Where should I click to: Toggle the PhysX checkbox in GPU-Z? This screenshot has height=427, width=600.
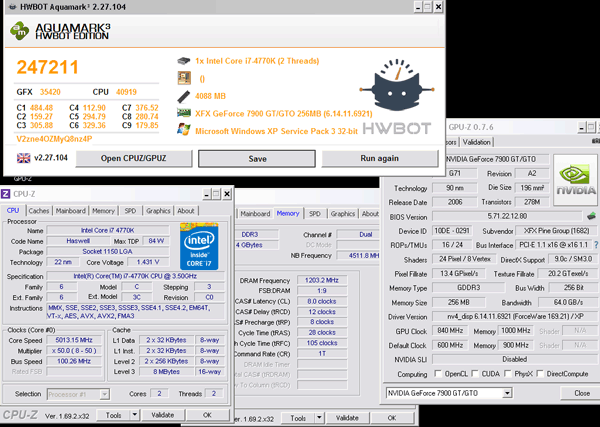coord(508,373)
